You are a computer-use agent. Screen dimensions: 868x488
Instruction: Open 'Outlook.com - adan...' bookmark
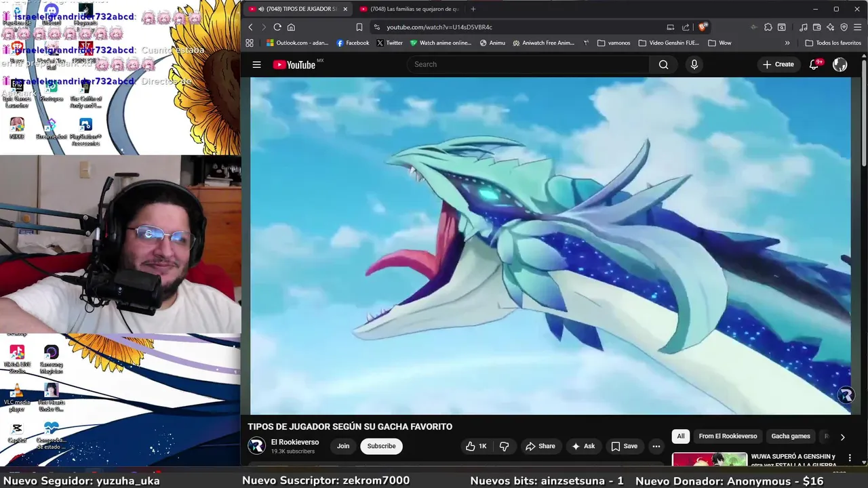297,43
